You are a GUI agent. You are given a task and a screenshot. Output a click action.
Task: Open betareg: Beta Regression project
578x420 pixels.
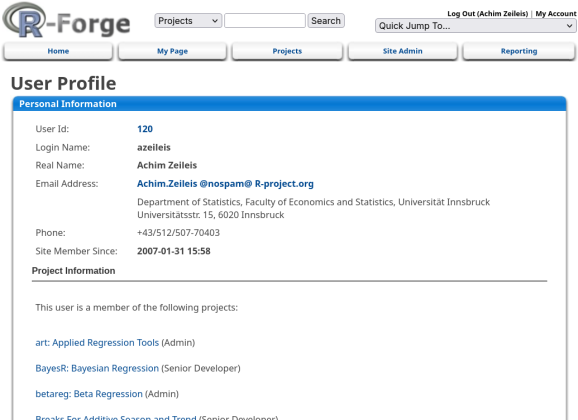click(89, 394)
